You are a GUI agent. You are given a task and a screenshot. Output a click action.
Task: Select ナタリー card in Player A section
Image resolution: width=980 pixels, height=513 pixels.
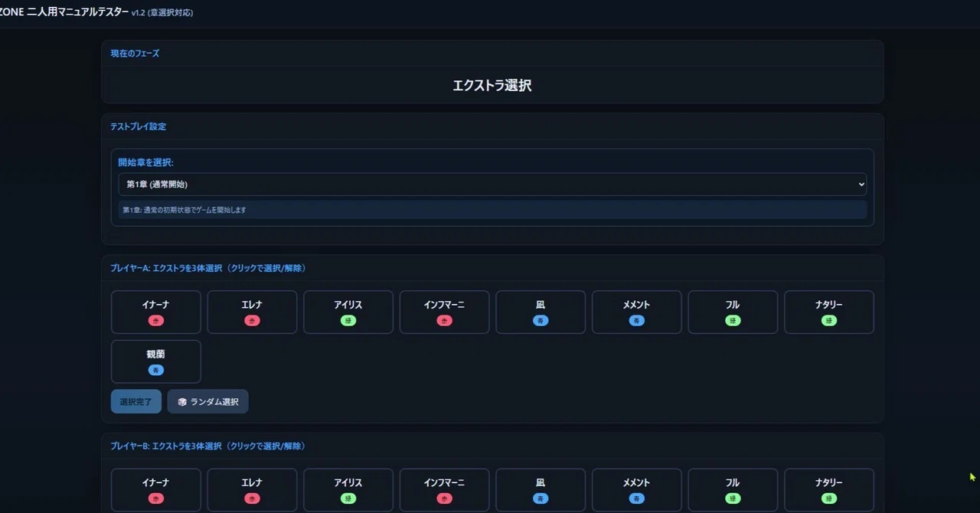(829, 312)
